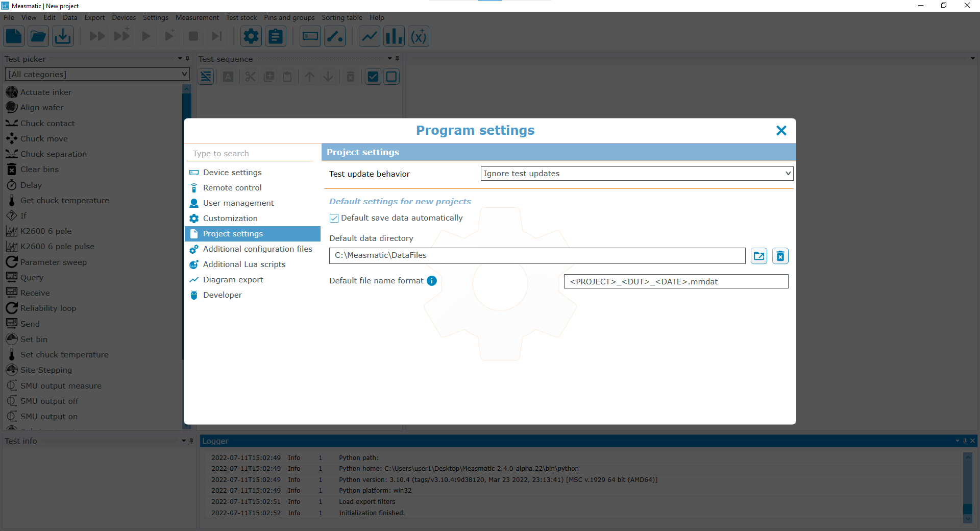Open the Measurement menu
The image size is (980, 531).
[197, 17]
